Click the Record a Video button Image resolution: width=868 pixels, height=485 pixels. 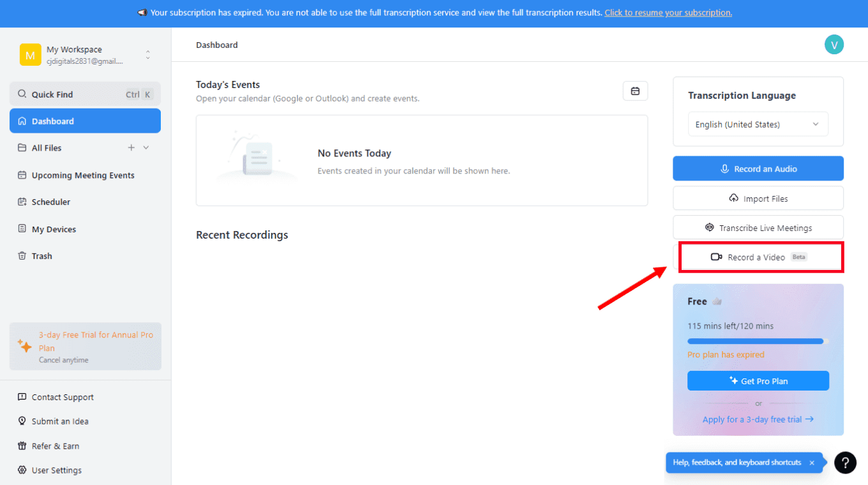pos(758,257)
